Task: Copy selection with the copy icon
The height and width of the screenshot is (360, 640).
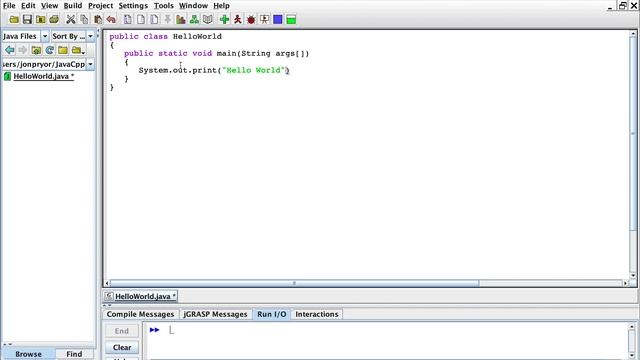Action: [x=84, y=19]
